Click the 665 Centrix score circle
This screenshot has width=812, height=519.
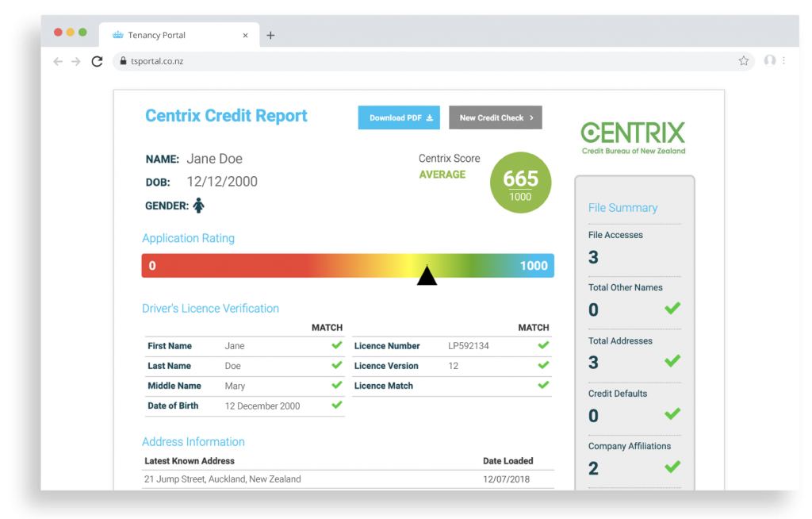(x=520, y=183)
